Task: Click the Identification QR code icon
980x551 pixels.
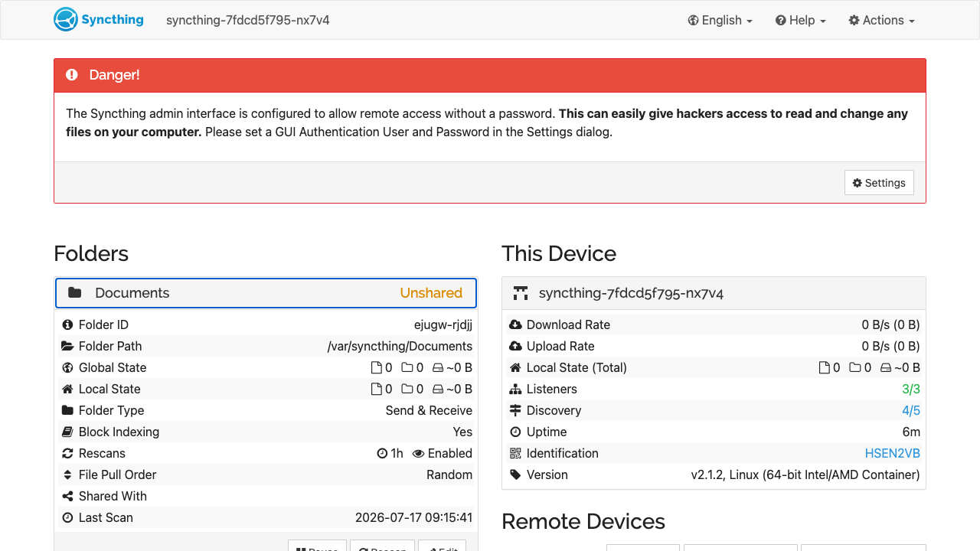Action: [x=515, y=453]
